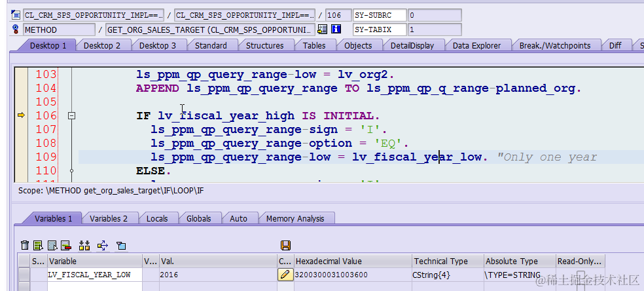Click the ELSE keyword on line 110

151,171
